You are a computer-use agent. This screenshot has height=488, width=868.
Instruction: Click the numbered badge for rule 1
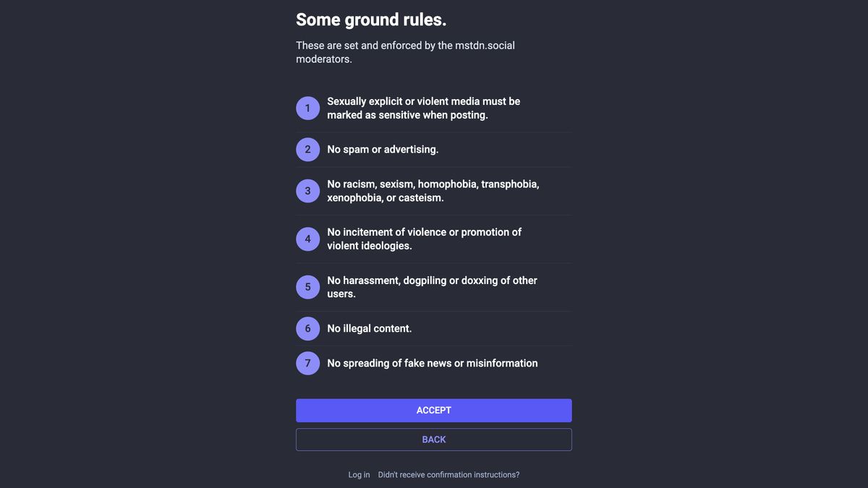(307, 108)
